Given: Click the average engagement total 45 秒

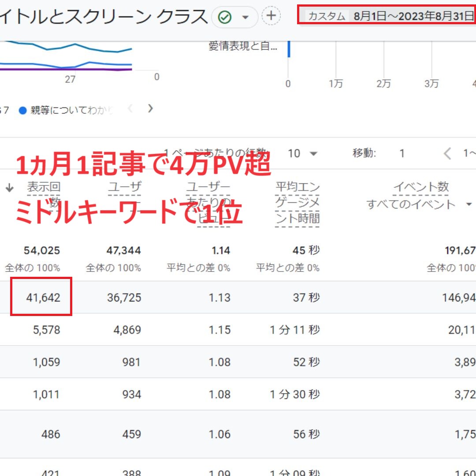Looking at the screenshot, I should [306, 250].
